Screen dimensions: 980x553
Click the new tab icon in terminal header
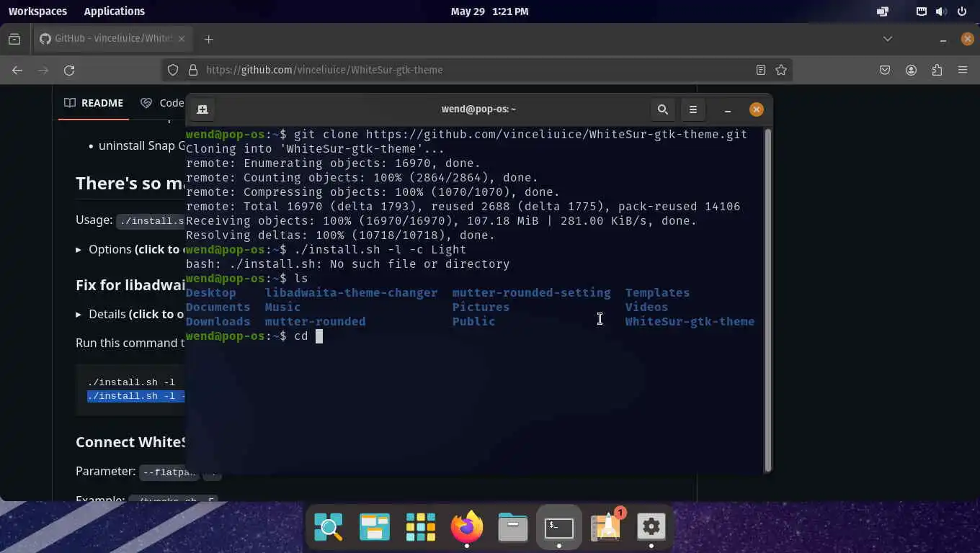click(202, 109)
